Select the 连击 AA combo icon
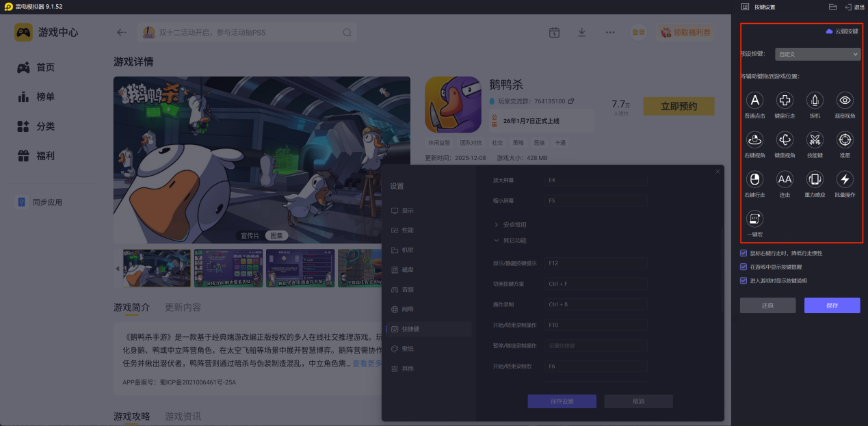This screenshot has height=426, width=868. point(785,180)
